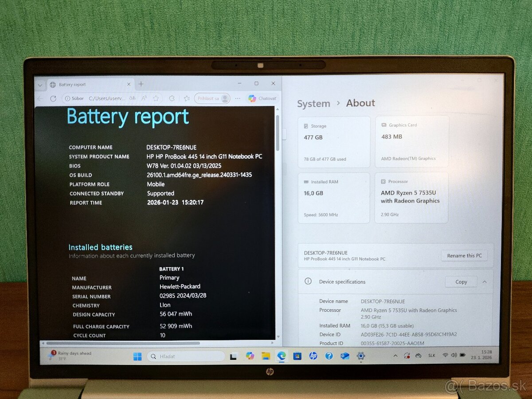Click the Rename this PC button
Viewport: 532px width, 399px height.
click(464, 255)
